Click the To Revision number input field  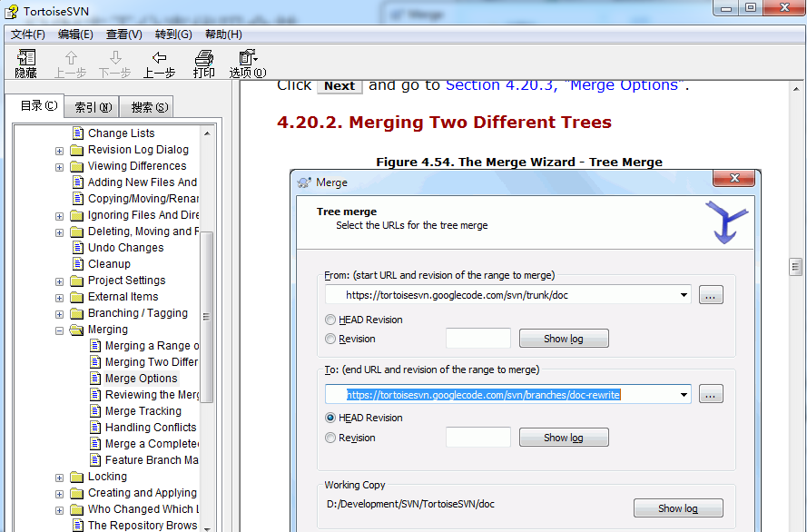pyautogui.click(x=478, y=438)
